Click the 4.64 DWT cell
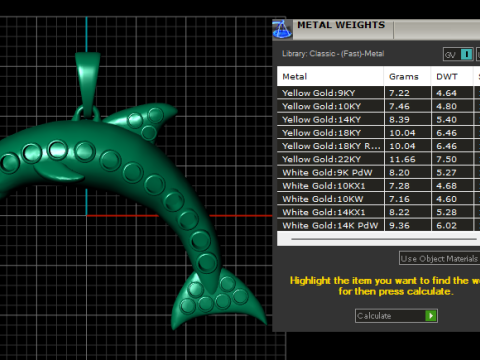 point(452,93)
